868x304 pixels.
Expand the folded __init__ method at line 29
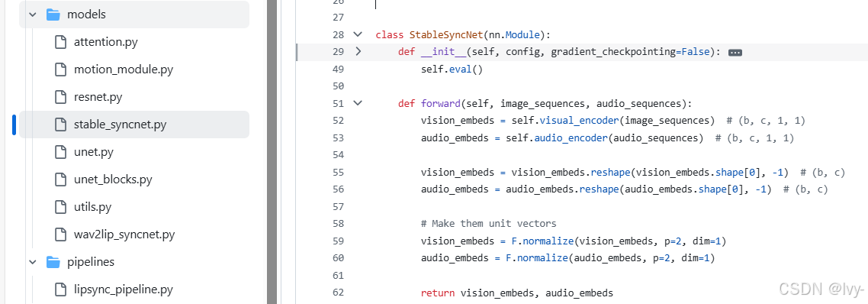pyautogui.click(x=358, y=52)
